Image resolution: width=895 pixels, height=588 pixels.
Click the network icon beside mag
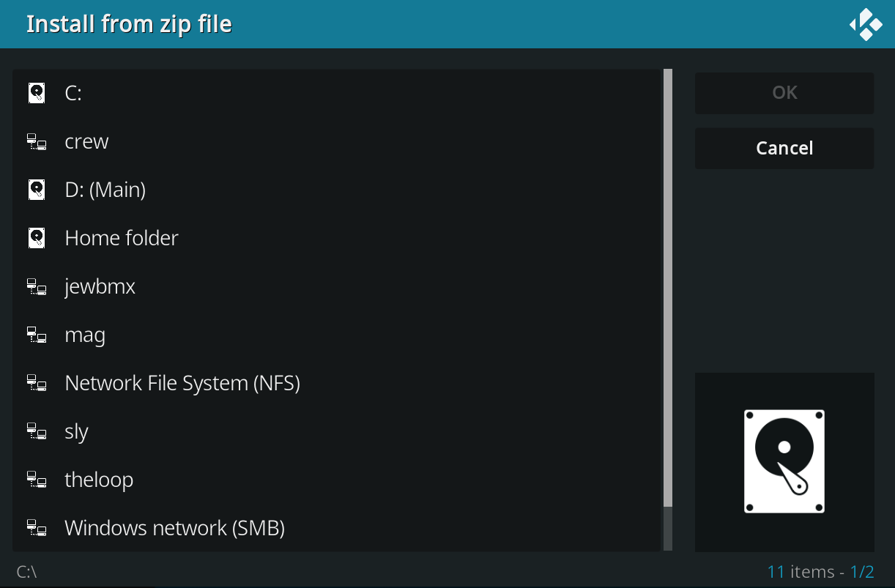[x=37, y=335]
